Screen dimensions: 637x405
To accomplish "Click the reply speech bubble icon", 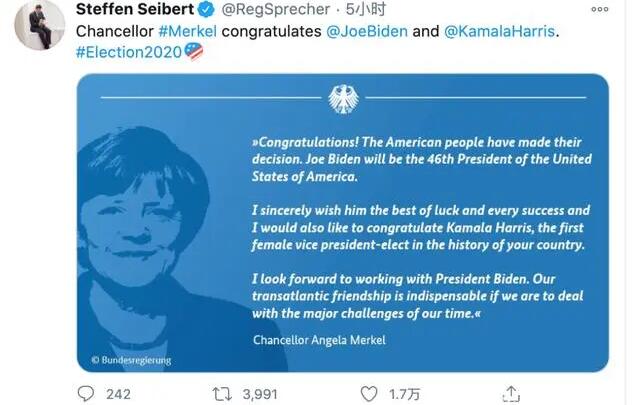I will click(x=85, y=393).
